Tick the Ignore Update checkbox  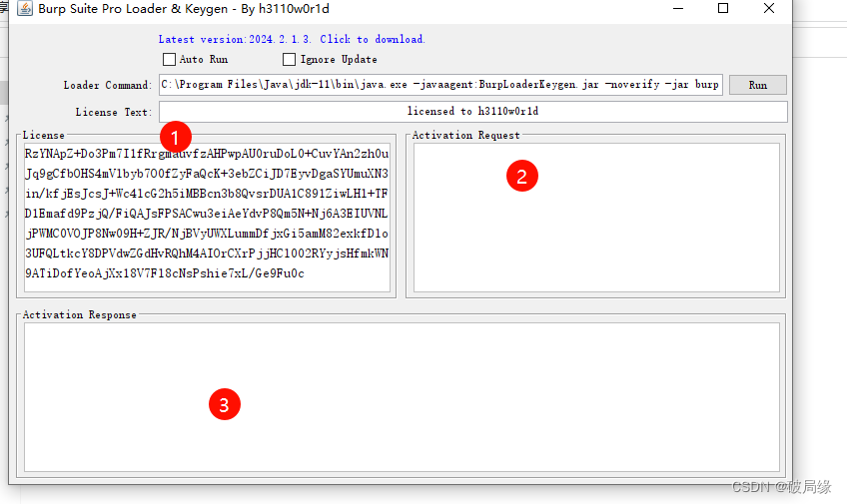coord(289,59)
